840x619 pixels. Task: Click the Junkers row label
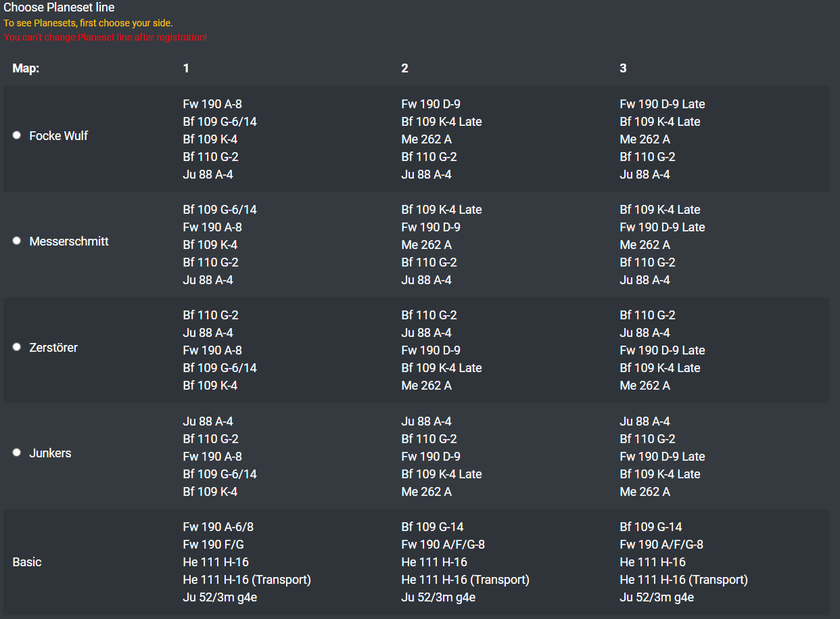point(50,453)
